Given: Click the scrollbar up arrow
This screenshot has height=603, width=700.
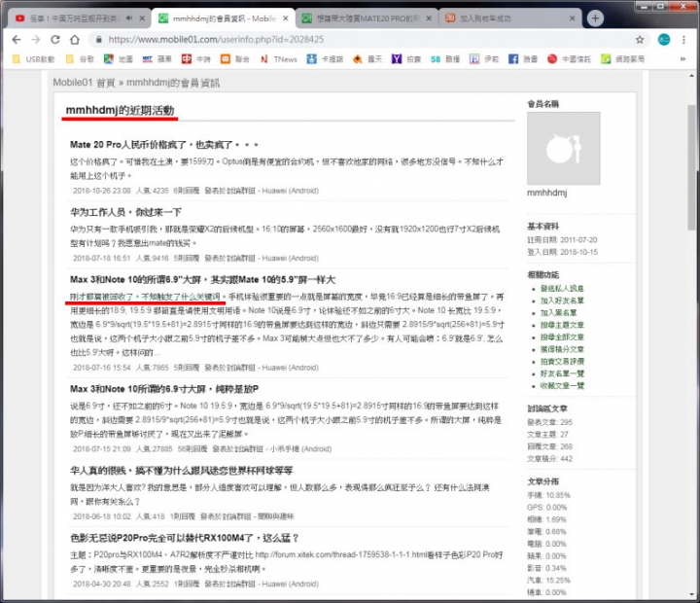Looking at the screenshot, I should 691,76.
